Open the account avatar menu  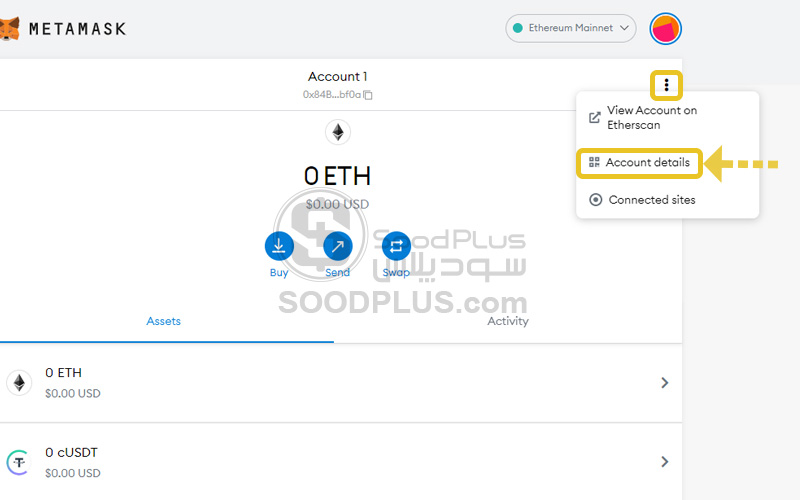(x=665, y=29)
